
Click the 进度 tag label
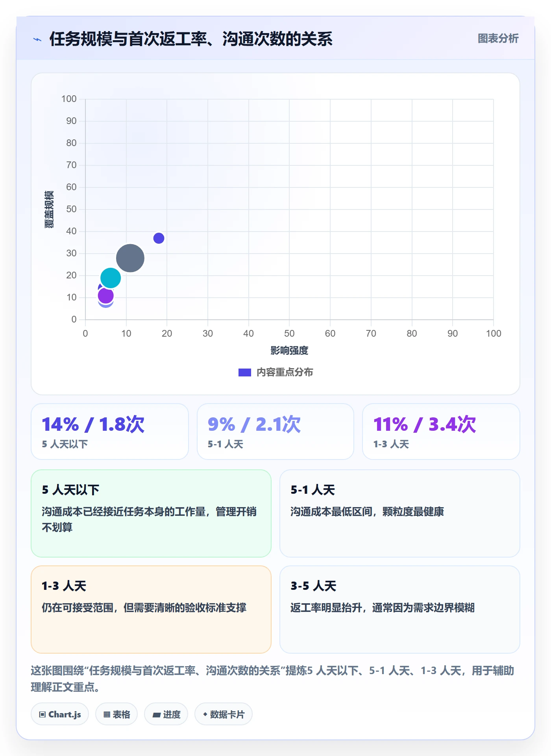pos(172,714)
